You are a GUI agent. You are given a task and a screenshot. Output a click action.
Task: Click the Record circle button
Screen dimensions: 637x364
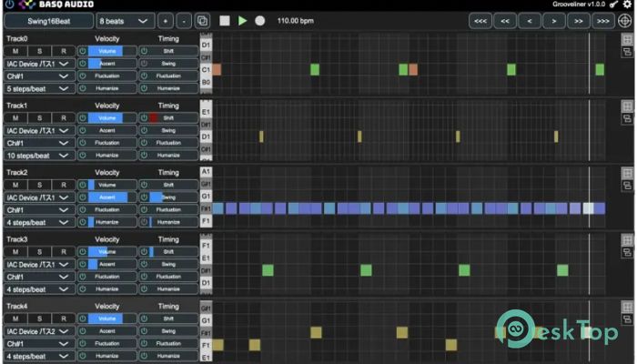point(260,20)
